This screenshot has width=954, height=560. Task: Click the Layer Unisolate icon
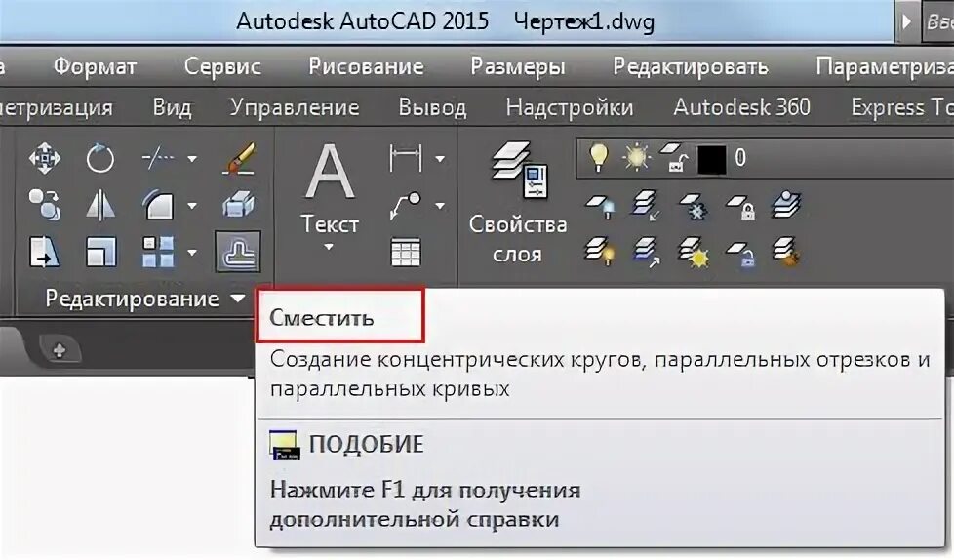click(x=646, y=252)
